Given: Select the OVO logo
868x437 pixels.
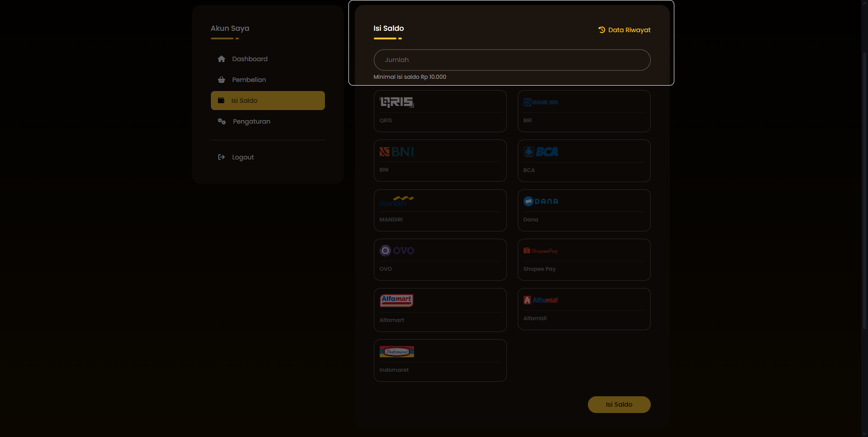Looking at the screenshot, I should 397,250.
